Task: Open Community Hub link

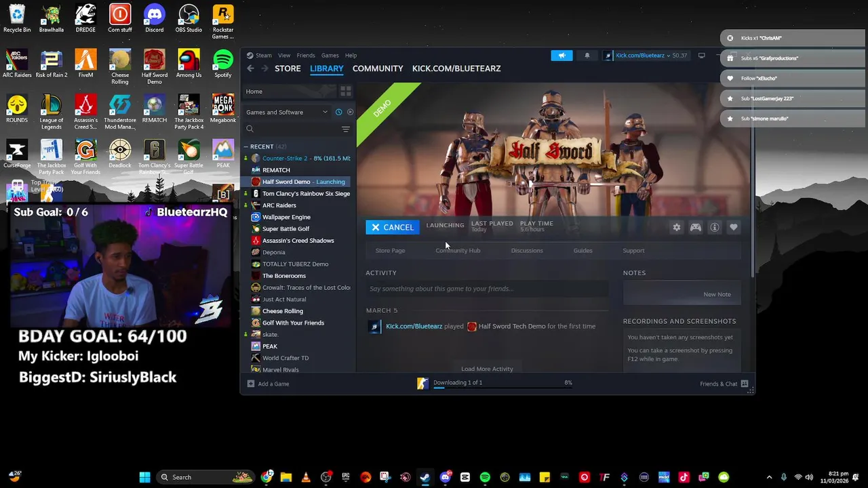Action: click(458, 251)
